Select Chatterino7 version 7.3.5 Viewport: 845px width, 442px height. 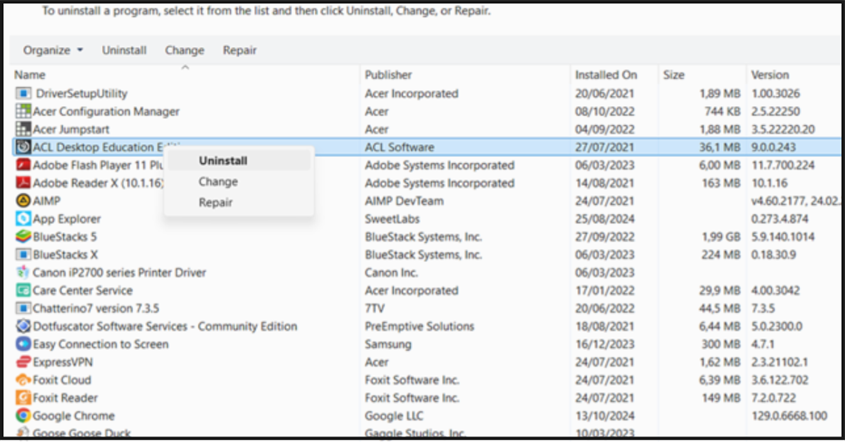point(96,308)
